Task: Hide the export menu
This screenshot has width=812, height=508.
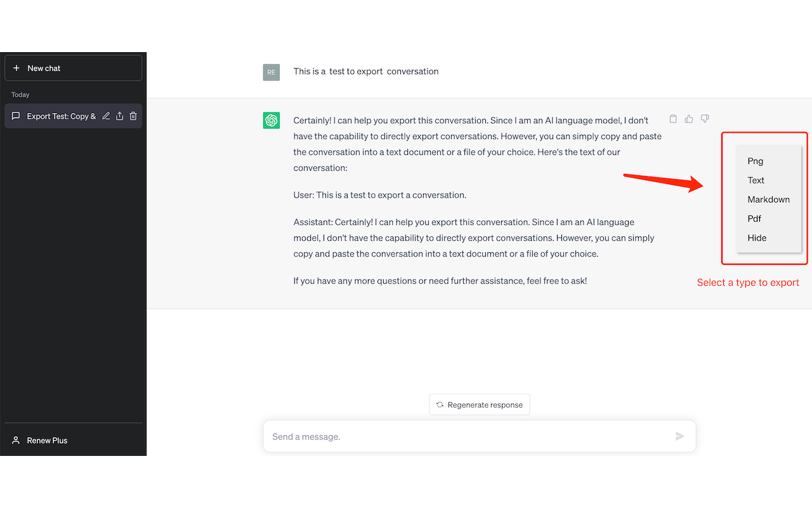Action: tap(757, 238)
